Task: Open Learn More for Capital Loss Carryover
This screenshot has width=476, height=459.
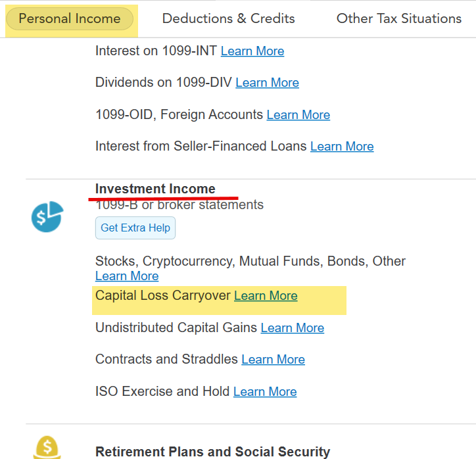Action: tap(266, 296)
